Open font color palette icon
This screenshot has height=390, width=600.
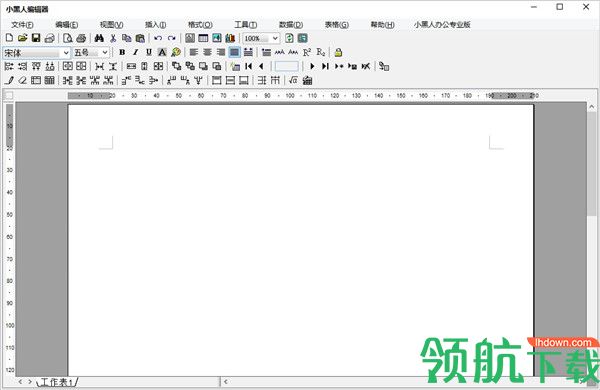[x=176, y=52]
